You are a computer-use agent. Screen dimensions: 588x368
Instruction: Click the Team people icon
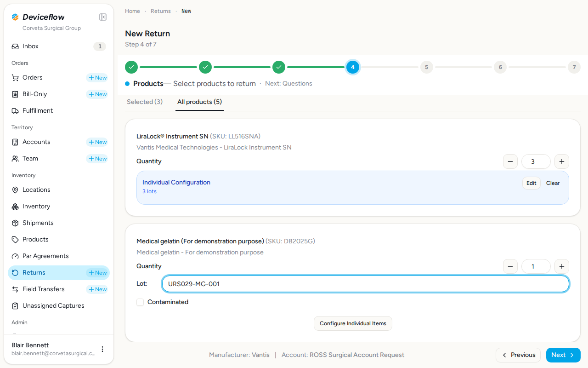pyautogui.click(x=15, y=159)
